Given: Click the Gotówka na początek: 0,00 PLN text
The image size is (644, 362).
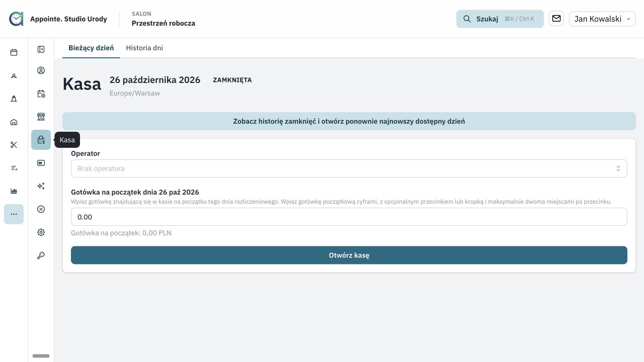Looking at the screenshot, I should point(121,233).
